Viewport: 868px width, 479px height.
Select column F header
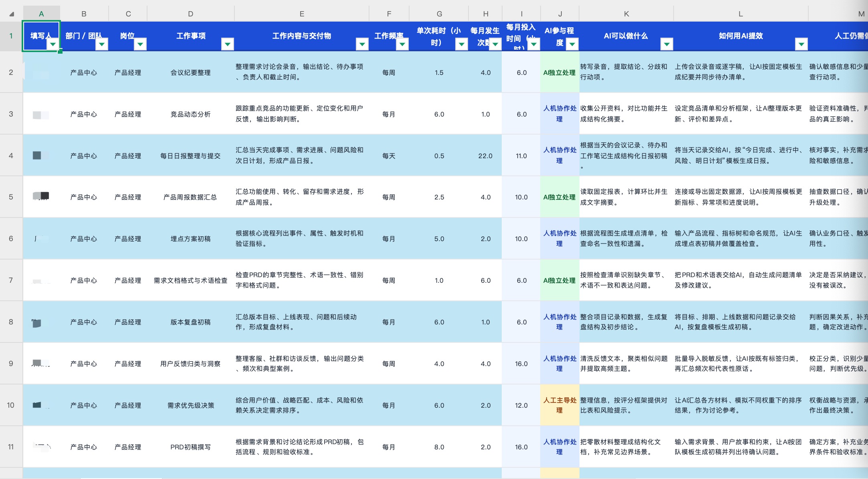point(389,14)
